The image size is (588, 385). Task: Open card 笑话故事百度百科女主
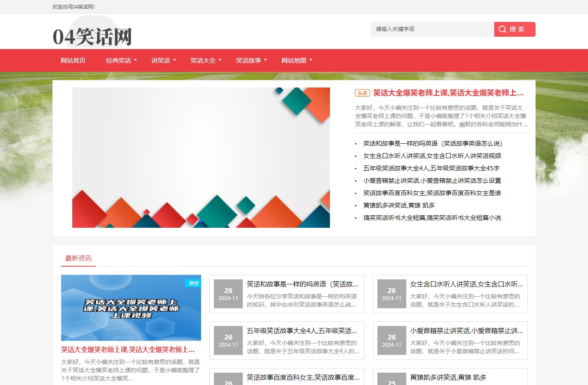(303, 377)
